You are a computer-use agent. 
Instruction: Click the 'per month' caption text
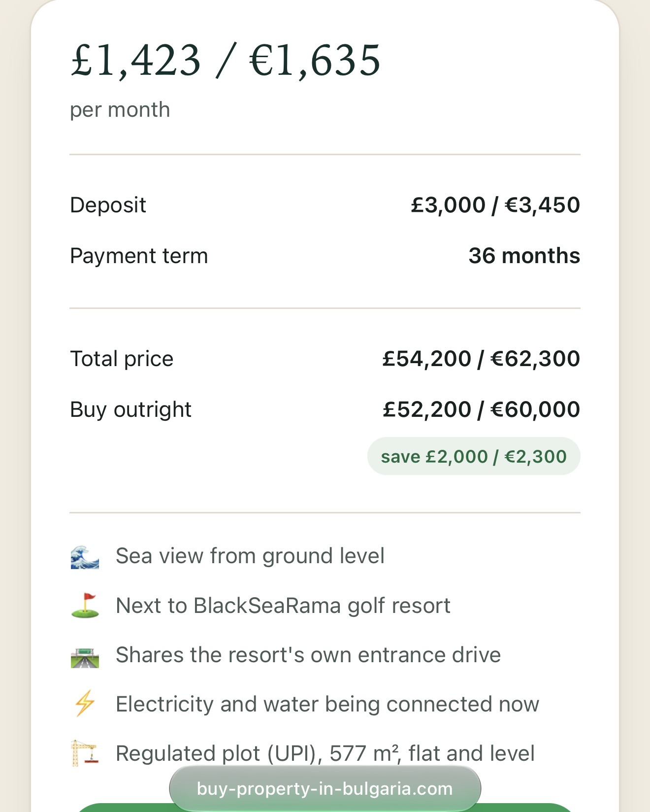click(x=120, y=110)
